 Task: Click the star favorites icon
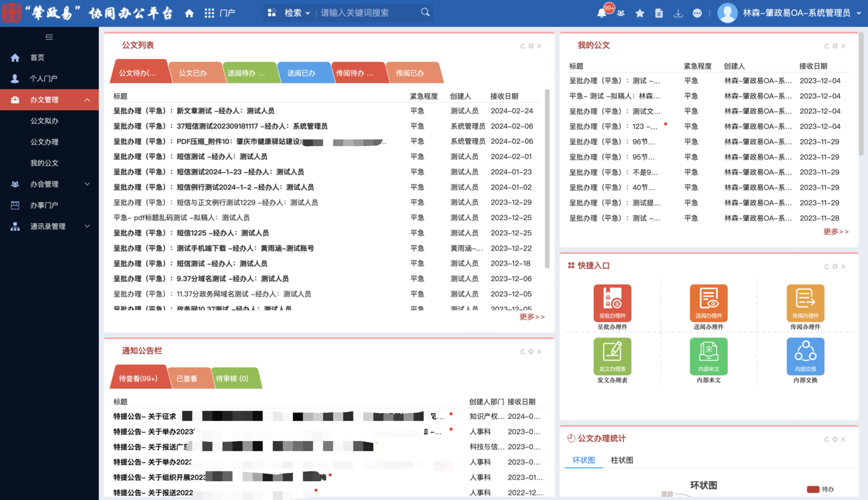(x=640, y=13)
